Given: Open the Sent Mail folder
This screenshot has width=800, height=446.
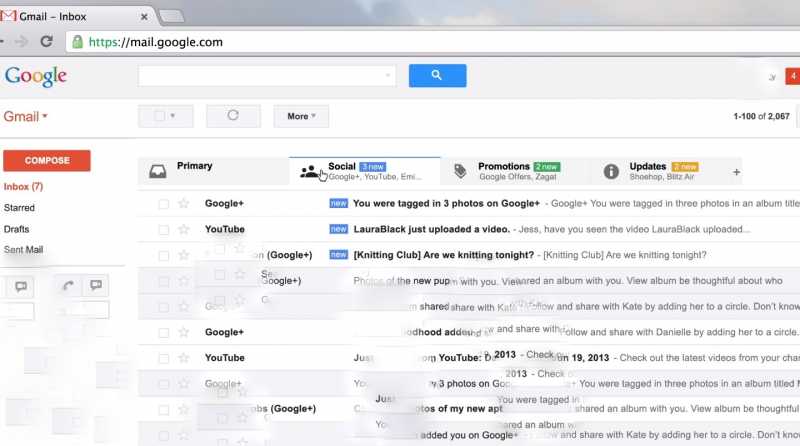Looking at the screenshot, I should tap(23, 250).
